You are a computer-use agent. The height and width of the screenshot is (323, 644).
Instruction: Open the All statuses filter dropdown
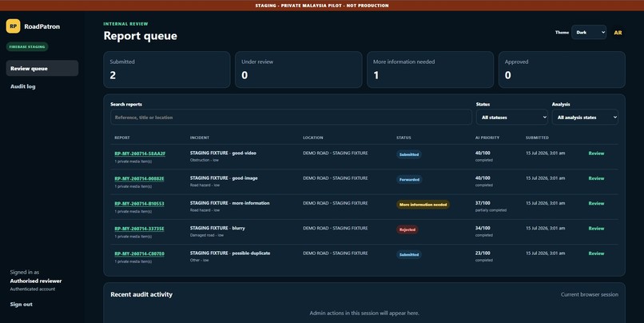511,117
